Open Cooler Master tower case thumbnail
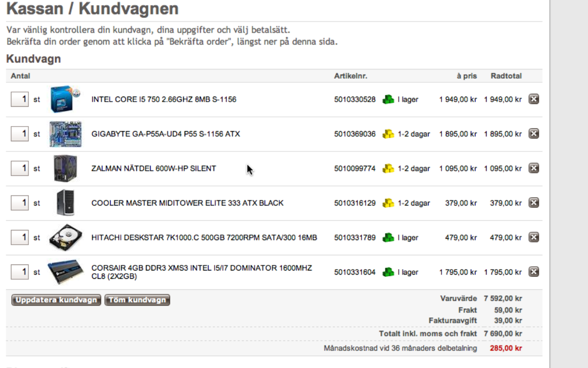Image resolution: width=588 pixels, height=368 pixels. point(65,203)
